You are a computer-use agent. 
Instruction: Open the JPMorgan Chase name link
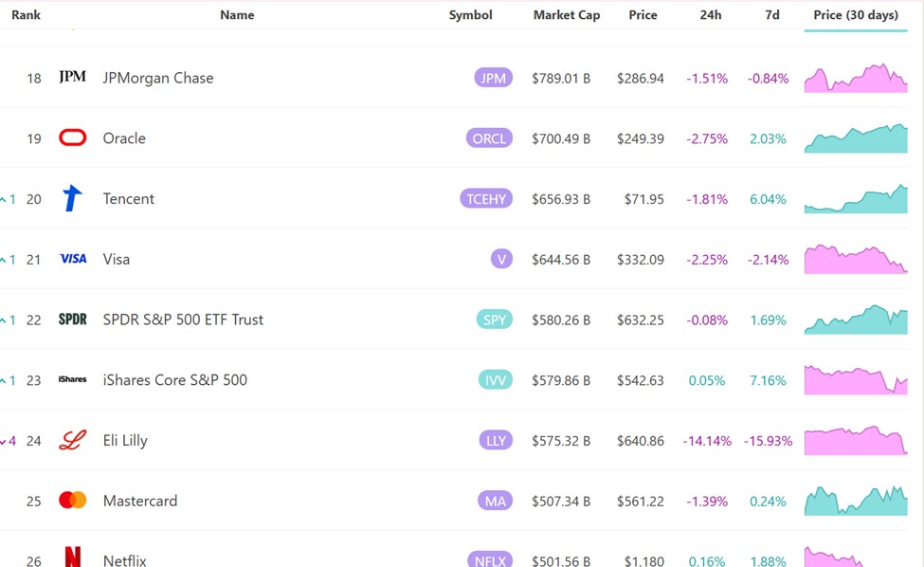click(x=158, y=78)
